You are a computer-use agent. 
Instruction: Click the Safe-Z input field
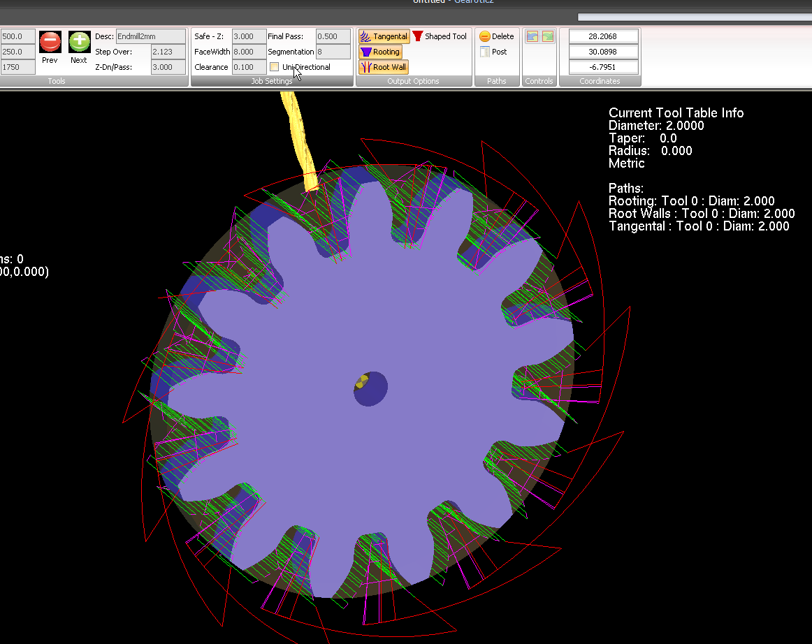click(x=249, y=36)
